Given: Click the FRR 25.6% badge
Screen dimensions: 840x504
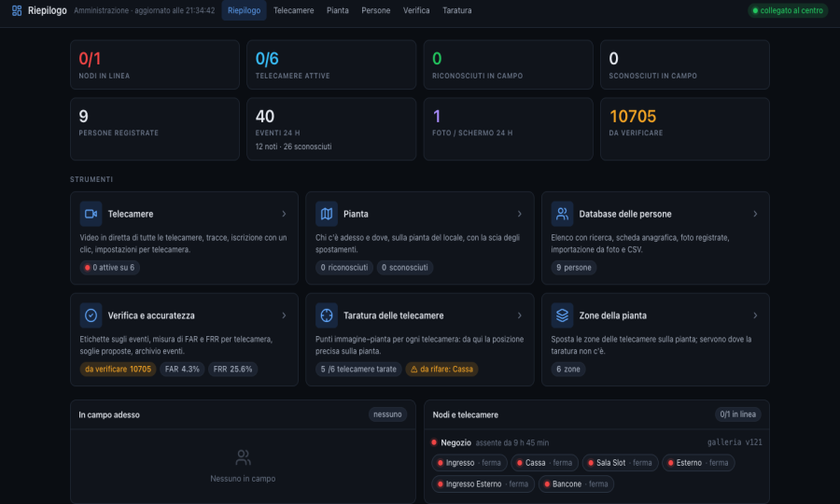Looking at the screenshot, I should [x=232, y=369].
